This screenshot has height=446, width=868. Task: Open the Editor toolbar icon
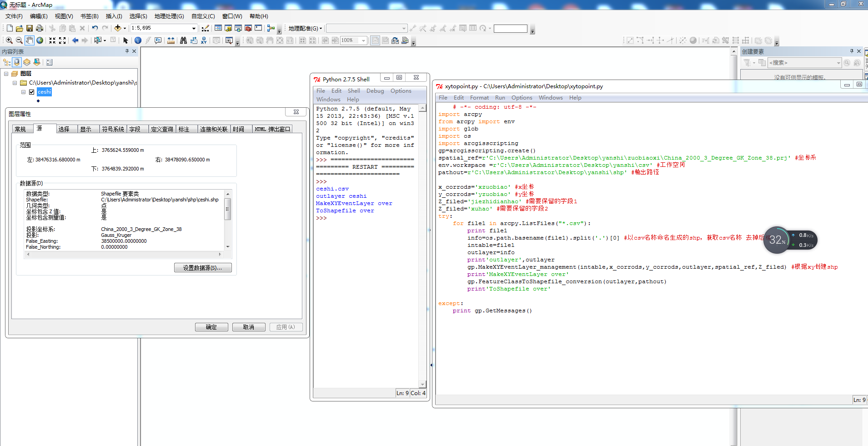point(206,28)
